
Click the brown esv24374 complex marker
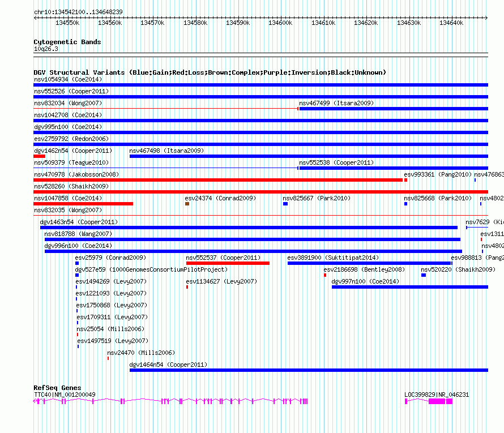pyautogui.click(x=187, y=204)
